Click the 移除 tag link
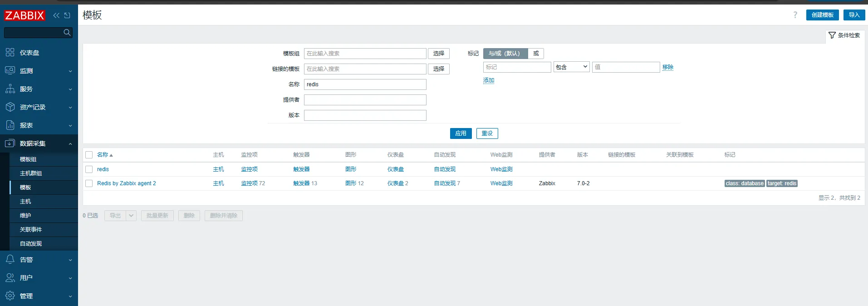The image size is (868, 306). (x=667, y=67)
